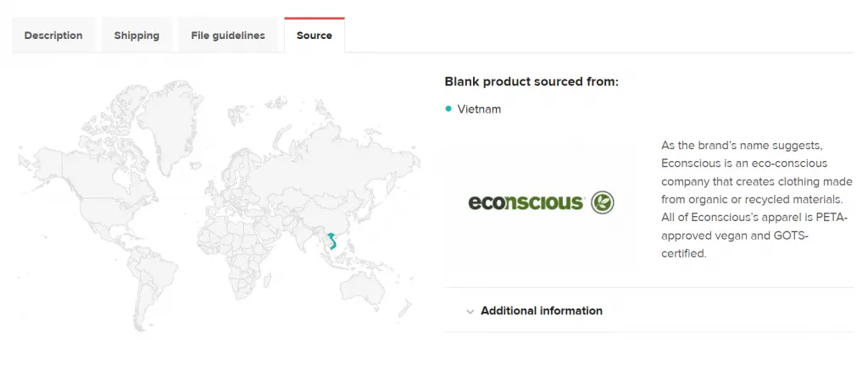Open the File guidelines tab
This screenshot has width=868, height=377.
228,36
